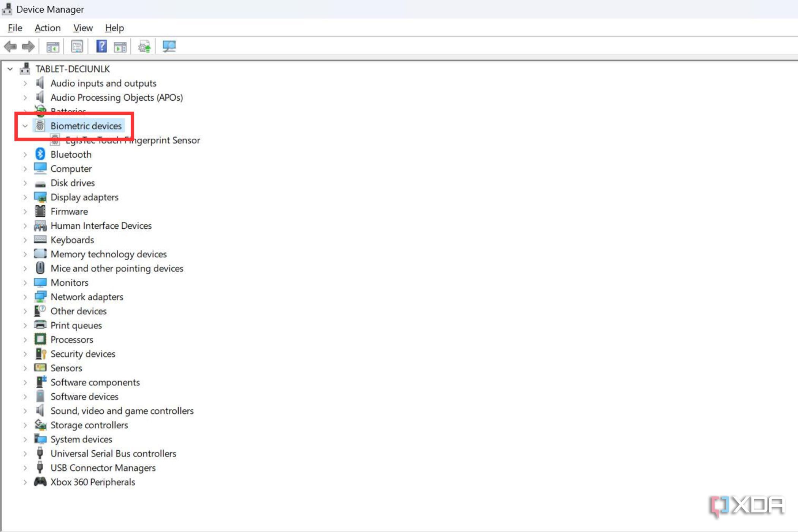Open the Action menu

47,28
